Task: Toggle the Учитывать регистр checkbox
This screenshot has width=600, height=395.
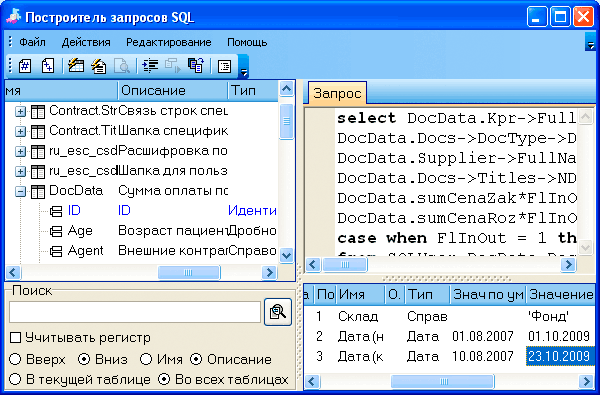Action: [15, 338]
